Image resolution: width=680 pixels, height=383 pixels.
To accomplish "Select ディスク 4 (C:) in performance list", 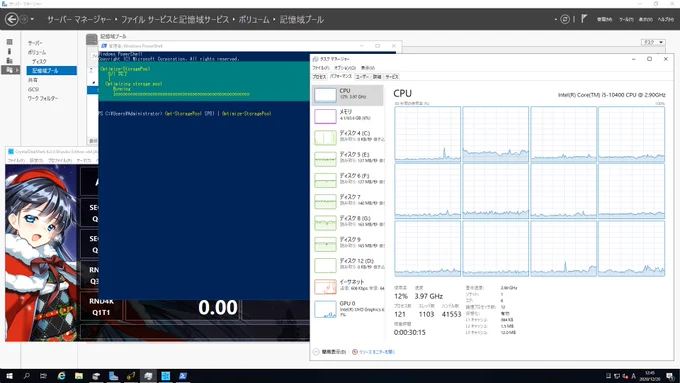I will coord(348,137).
